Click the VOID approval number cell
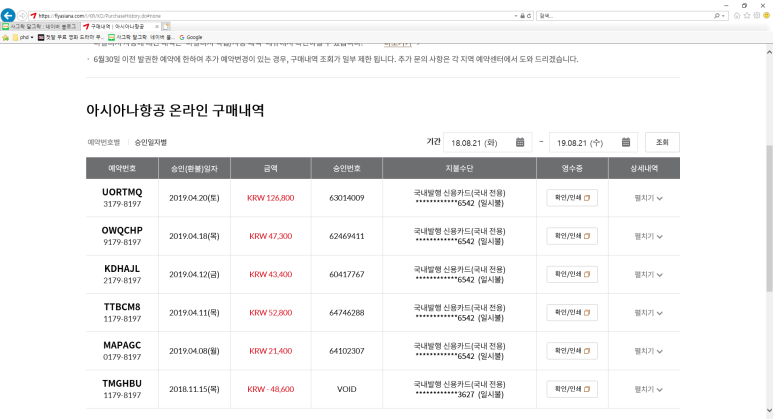The image size is (773, 419). pos(347,389)
